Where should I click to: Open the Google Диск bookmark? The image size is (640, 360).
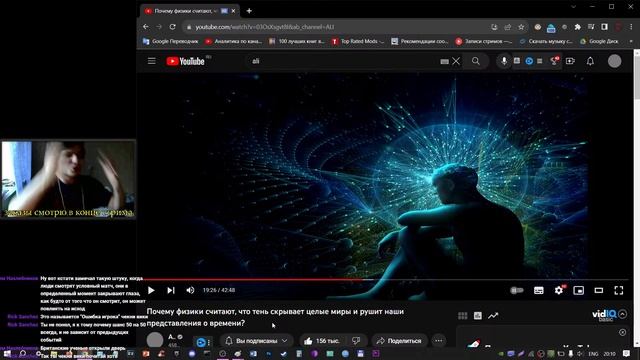599,41
